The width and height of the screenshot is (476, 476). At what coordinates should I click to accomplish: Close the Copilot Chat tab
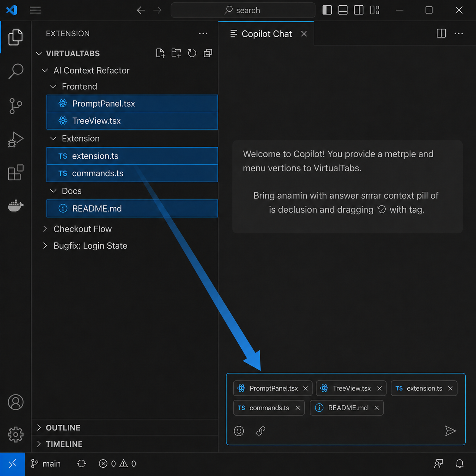point(304,34)
